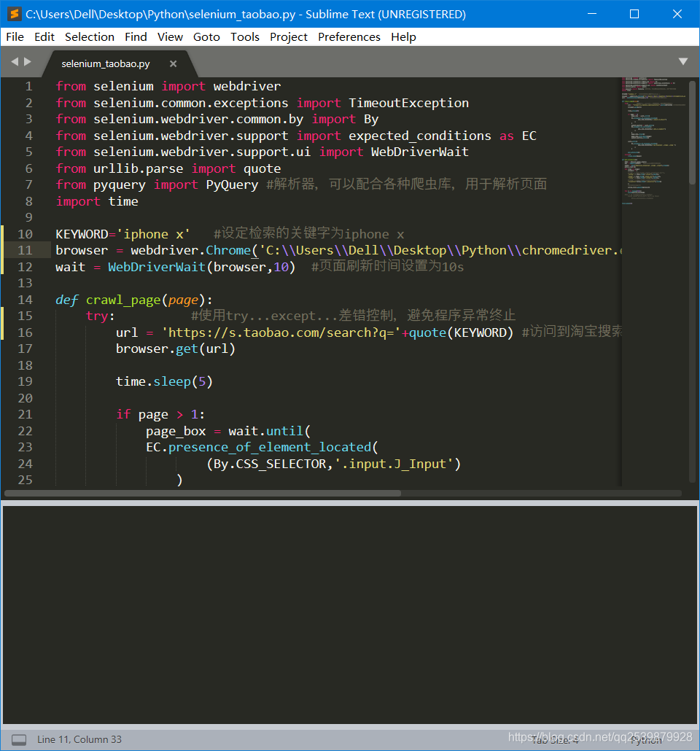Screen dimensions: 700x751
Task: Click on 'expected_conditions' on line 4
Action: (420, 136)
